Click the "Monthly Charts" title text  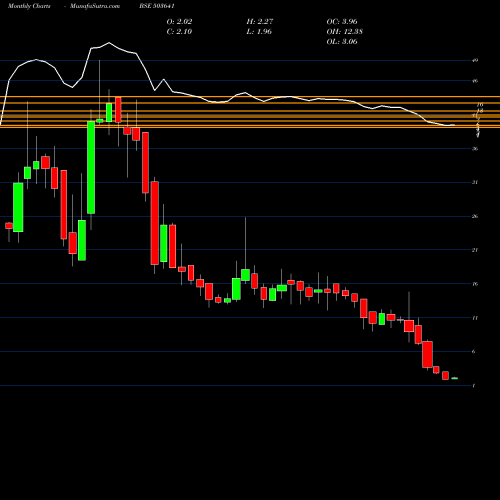click(x=29, y=6)
